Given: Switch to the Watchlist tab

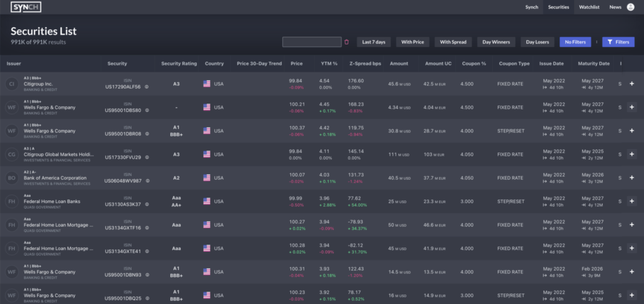Looking at the screenshot, I should click(x=589, y=7).
